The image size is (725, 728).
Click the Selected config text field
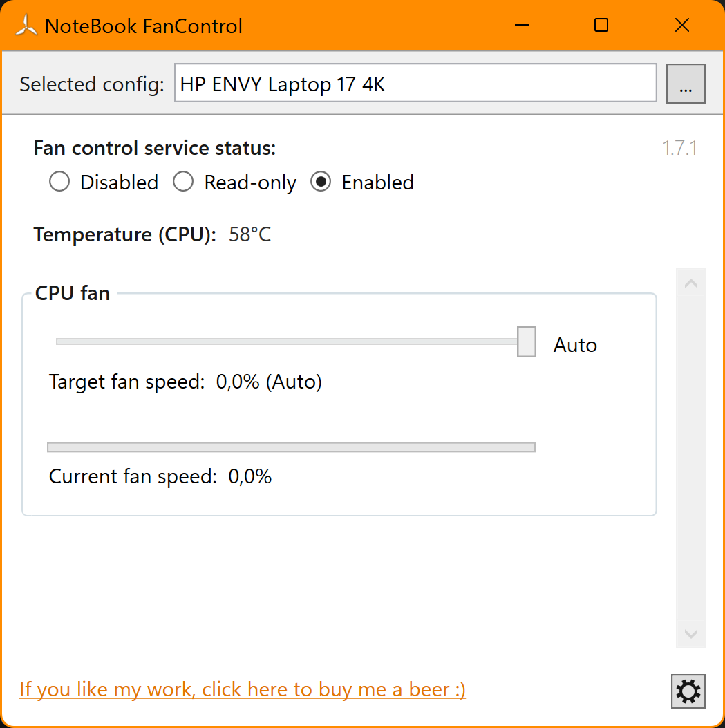[x=415, y=84]
